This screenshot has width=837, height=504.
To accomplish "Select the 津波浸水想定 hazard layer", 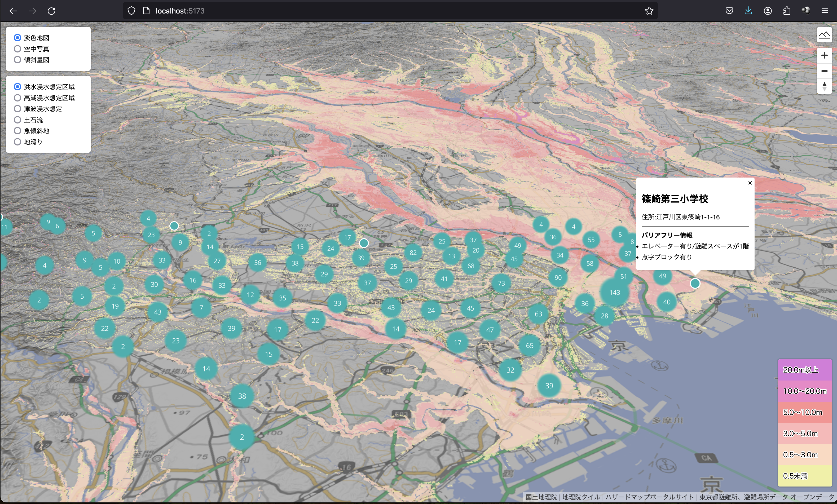I will tap(18, 109).
